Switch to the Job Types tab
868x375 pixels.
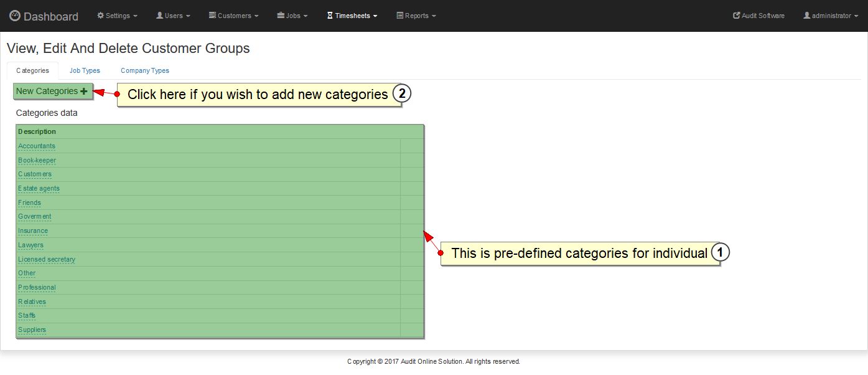pyautogui.click(x=85, y=70)
